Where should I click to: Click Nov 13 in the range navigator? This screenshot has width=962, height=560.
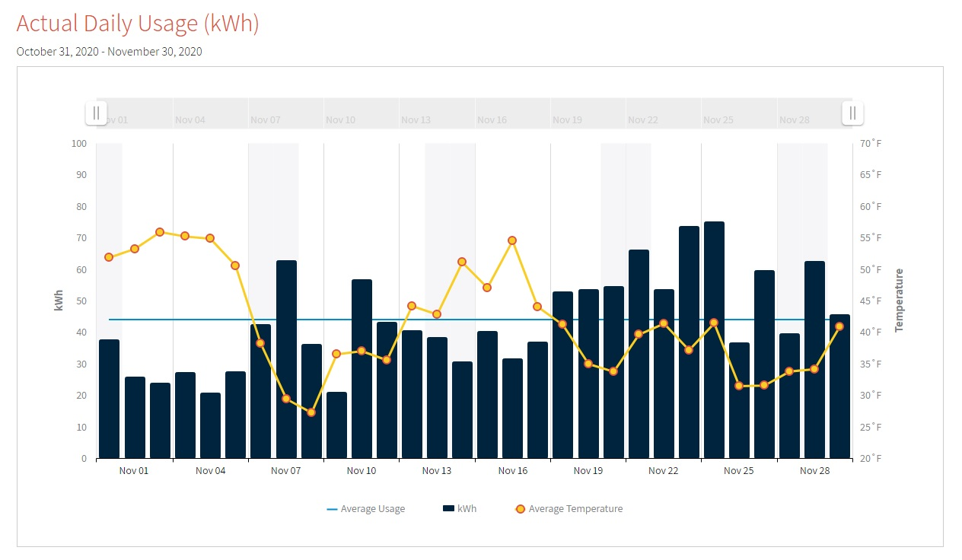[x=416, y=120]
